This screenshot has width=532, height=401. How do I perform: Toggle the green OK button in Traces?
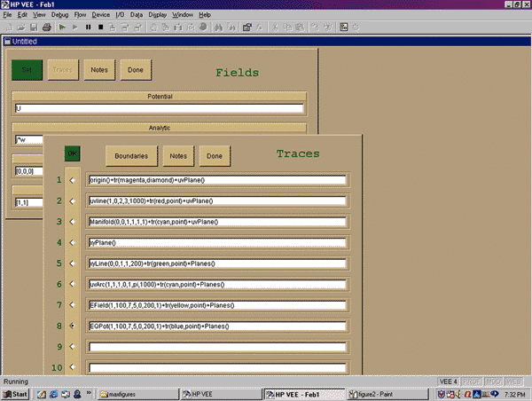coord(73,153)
